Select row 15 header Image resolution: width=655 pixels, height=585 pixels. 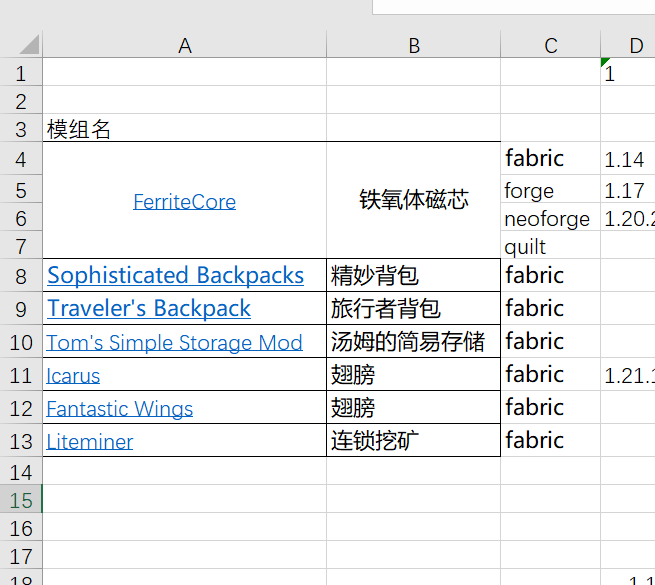coord(21,500)
